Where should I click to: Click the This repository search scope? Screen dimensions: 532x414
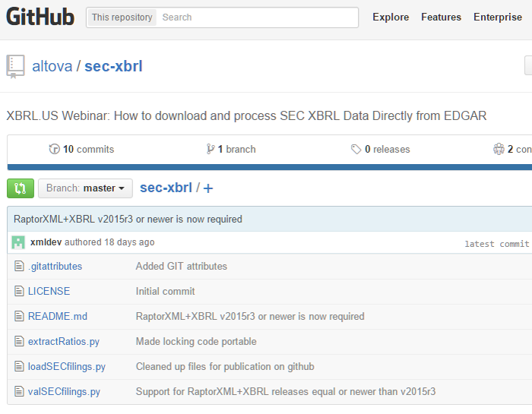tap(122, 17)
